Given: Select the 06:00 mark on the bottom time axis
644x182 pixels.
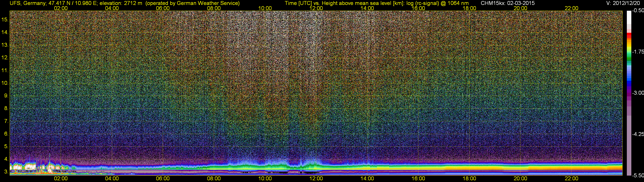Looking at the screenshot, I should pyautogui.click(x=163, y=179).
